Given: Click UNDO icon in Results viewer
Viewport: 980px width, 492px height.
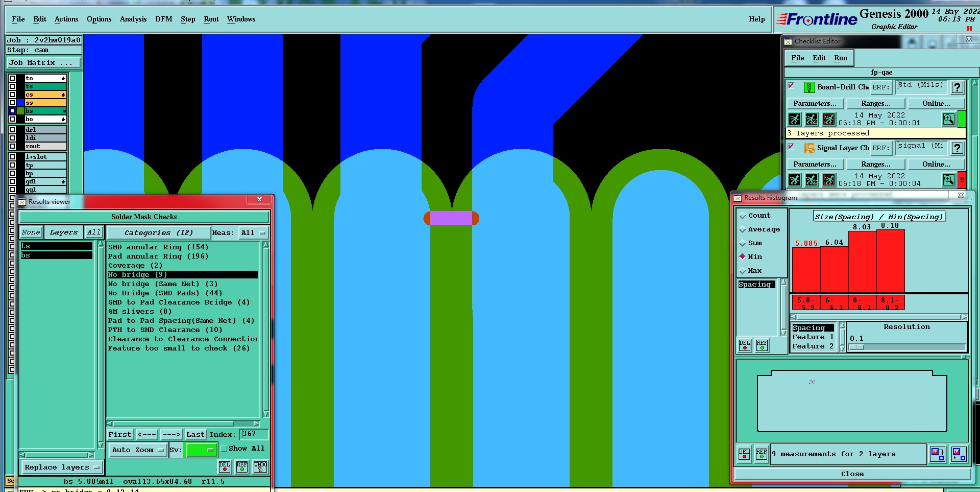Looking at the screenshot, I should 260,466.
